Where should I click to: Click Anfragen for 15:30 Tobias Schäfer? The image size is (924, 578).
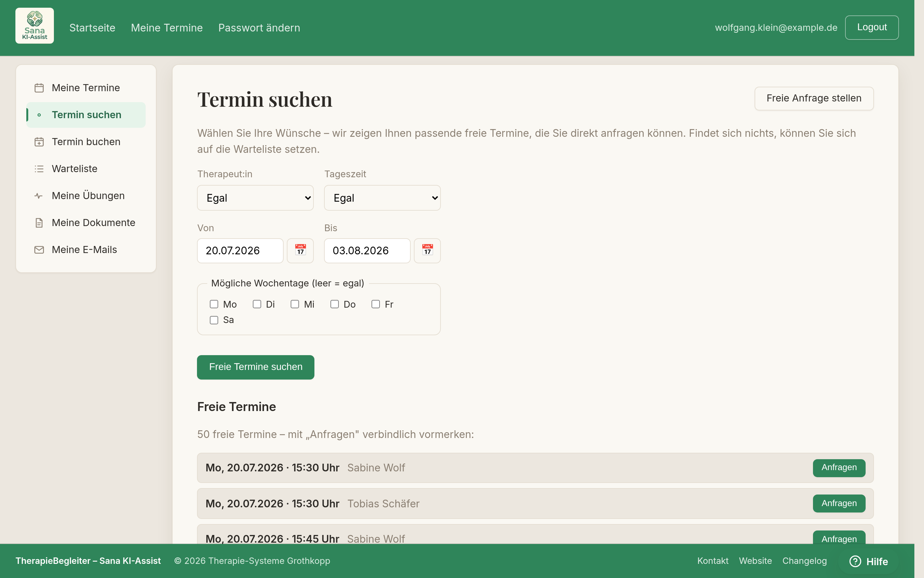tap(839, 504)
